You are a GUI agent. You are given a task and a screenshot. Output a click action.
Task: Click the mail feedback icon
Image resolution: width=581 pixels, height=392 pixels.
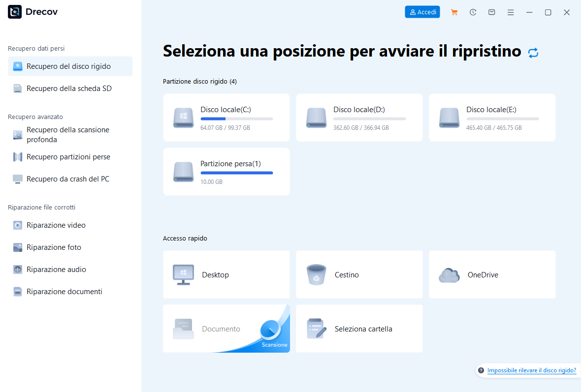tap(491, 12)
